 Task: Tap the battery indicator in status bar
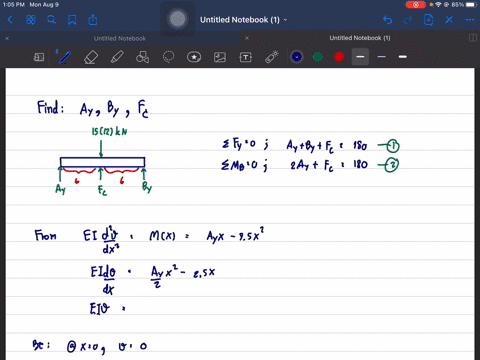(471, 5)
